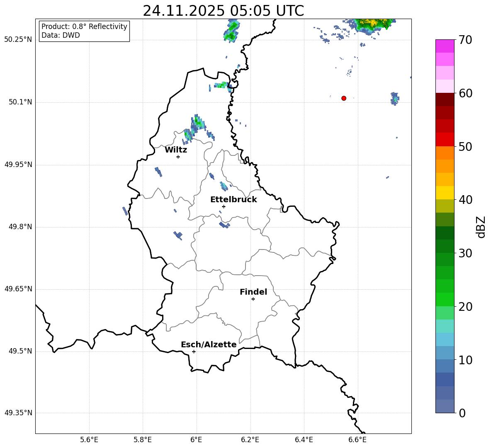
Task: Click the Wiltz station cross marker
Action: point(178,157)
